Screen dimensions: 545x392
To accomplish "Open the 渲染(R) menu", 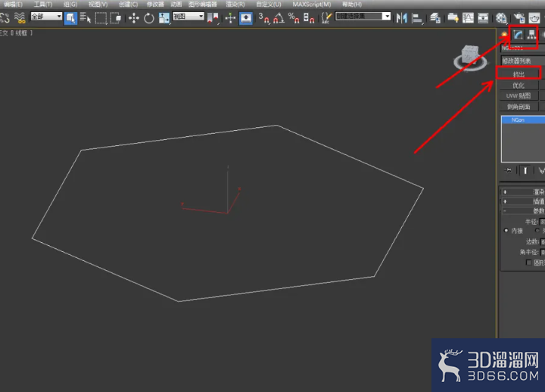I will (235, 5).
